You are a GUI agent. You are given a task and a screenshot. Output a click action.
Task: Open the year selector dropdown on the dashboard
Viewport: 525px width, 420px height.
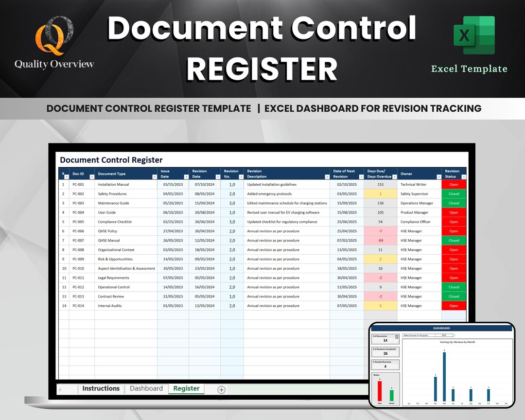tap(454, 335)
